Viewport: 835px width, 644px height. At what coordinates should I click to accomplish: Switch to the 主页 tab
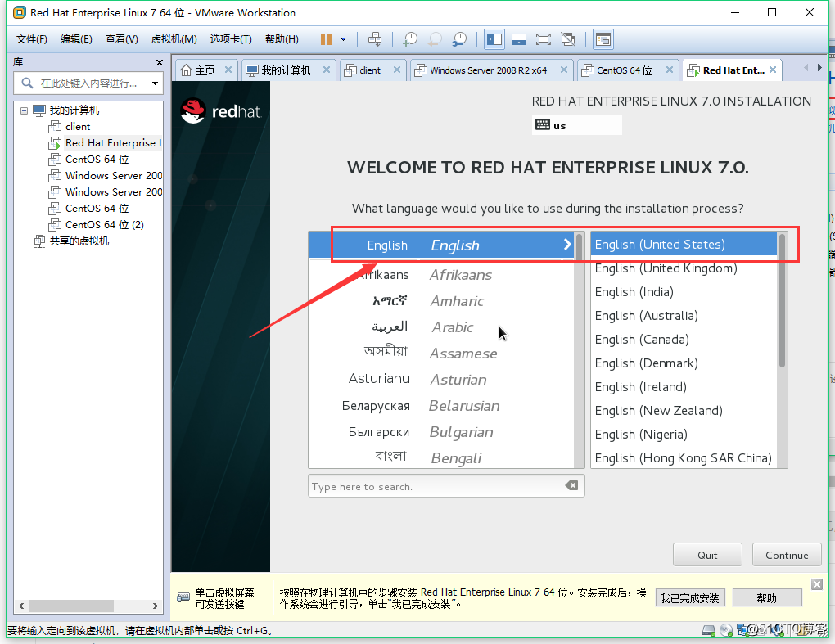[198, 70]
